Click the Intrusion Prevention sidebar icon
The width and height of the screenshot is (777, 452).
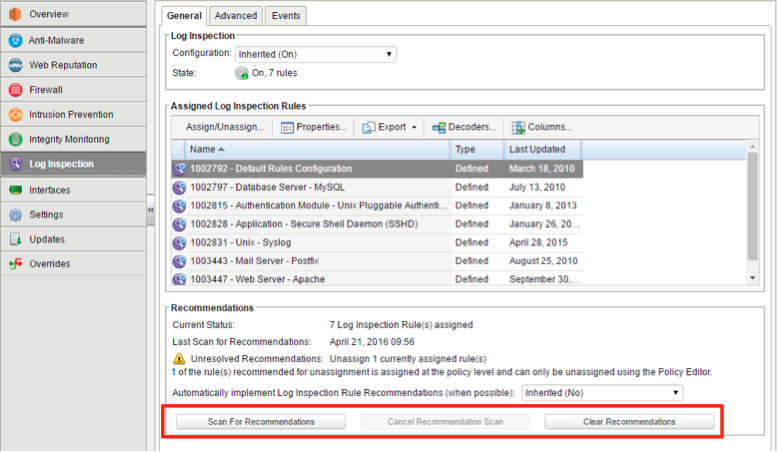(x=15, y=115)
